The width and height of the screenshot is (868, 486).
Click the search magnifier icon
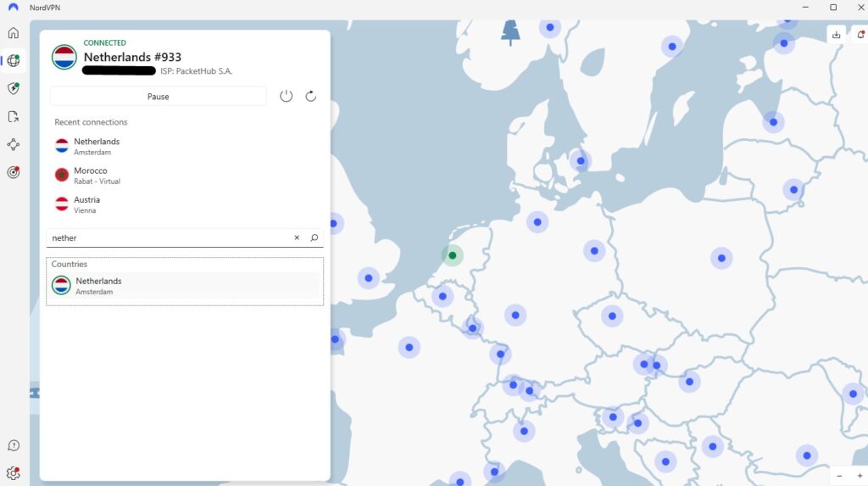(x=314, y=237)
